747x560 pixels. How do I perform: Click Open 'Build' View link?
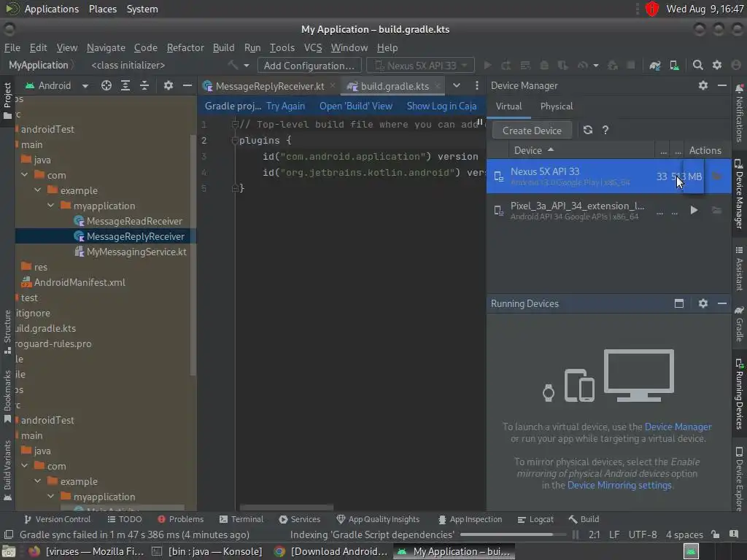point(356,106)
